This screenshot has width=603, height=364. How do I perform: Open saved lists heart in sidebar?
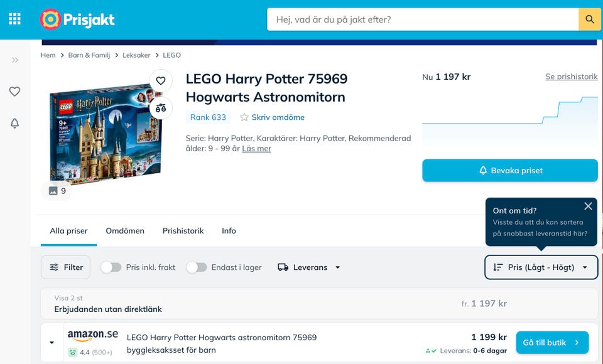pyautogui.click(x=15, y=92)
